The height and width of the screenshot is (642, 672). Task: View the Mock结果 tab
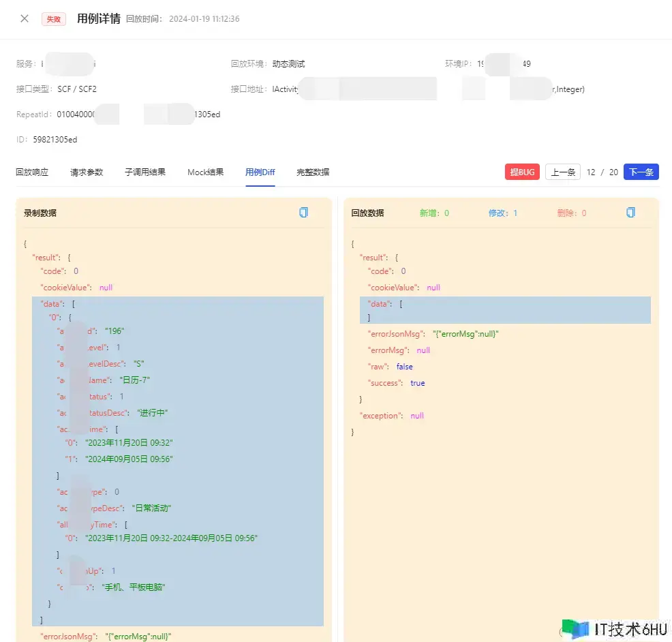coord(205,172)
